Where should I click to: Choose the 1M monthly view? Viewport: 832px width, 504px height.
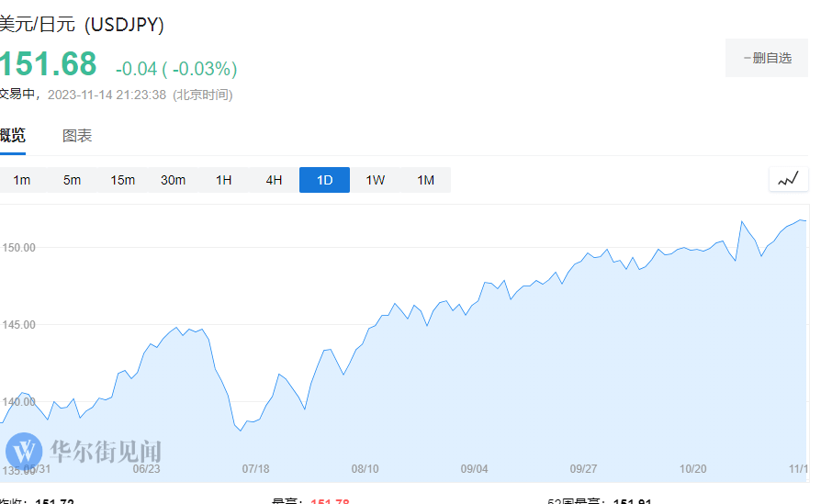425,180
